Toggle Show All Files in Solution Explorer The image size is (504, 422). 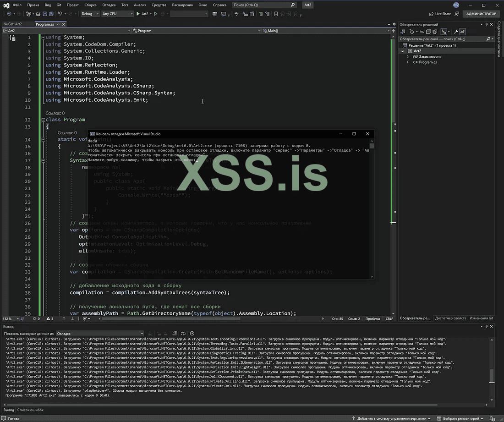coord(434,32)
